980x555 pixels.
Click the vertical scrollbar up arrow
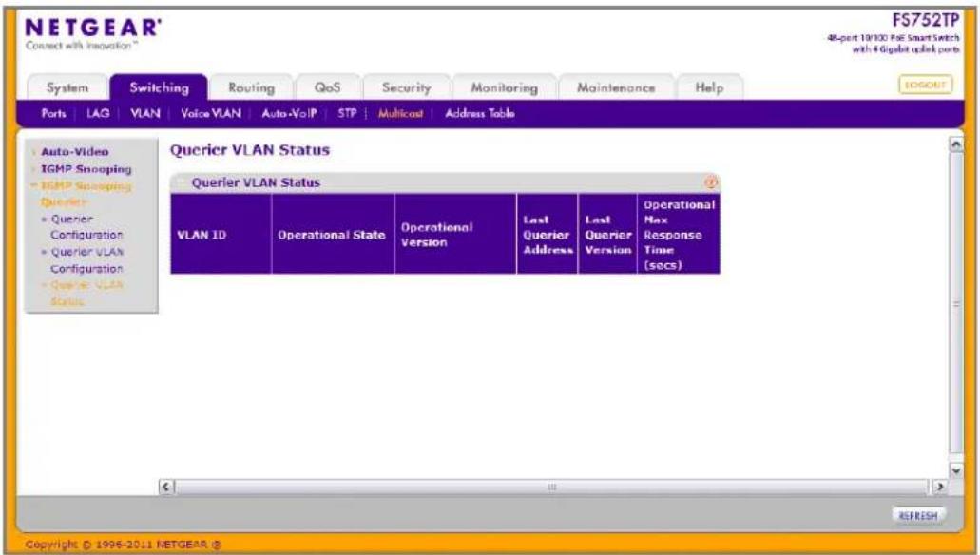[x=955, y=144]
